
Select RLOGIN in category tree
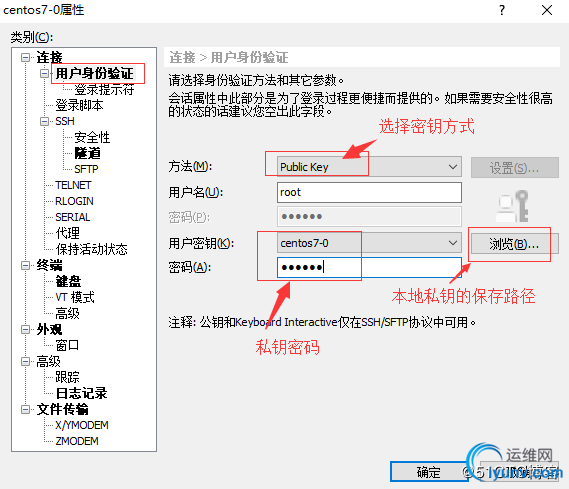point(74,201)
